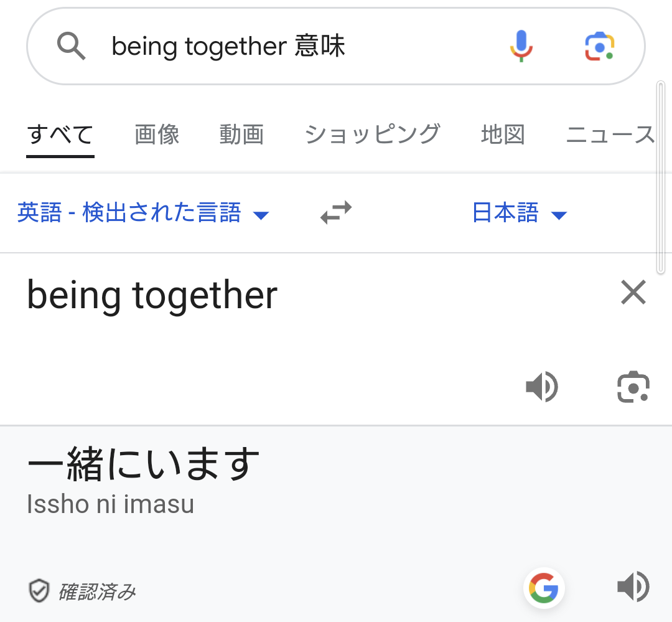Open Google Lens camera search
Screen dimensions: 672x622
click(599, 46)
